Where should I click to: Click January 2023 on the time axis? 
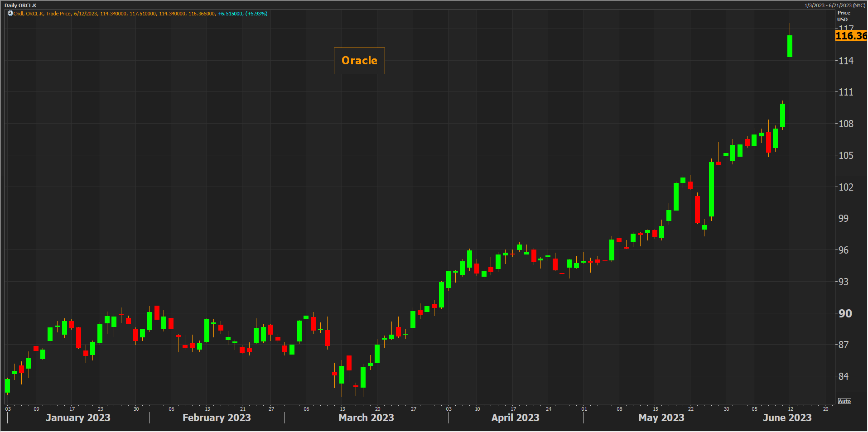point(78,418)
